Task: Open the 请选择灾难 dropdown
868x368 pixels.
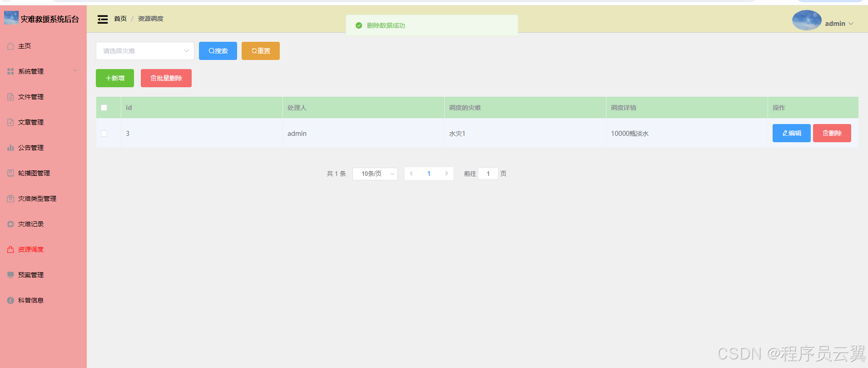Action: (x=145, y=51)
